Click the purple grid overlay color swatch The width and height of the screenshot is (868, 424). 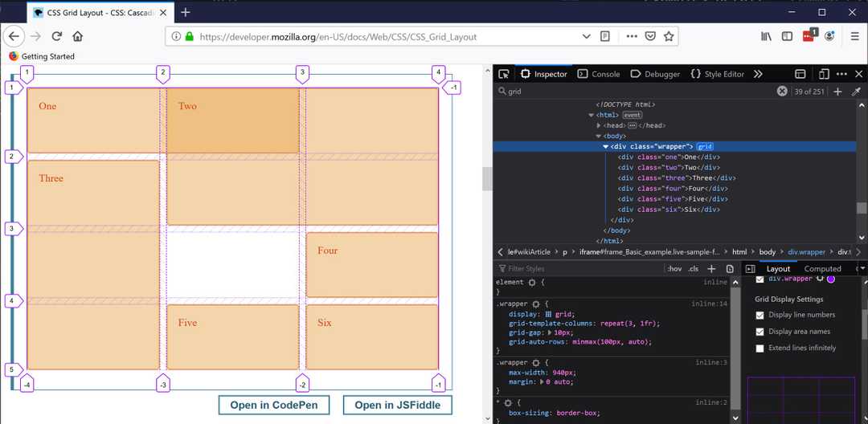831,279
